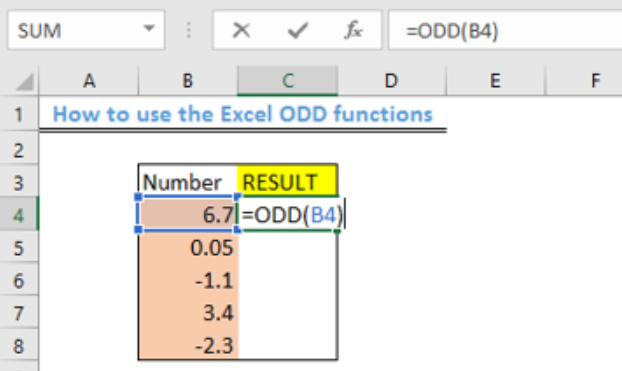The image size is (622, 371).
Task: Confirm the formula with the checkmark icon
Action: [x=298, y=30]
